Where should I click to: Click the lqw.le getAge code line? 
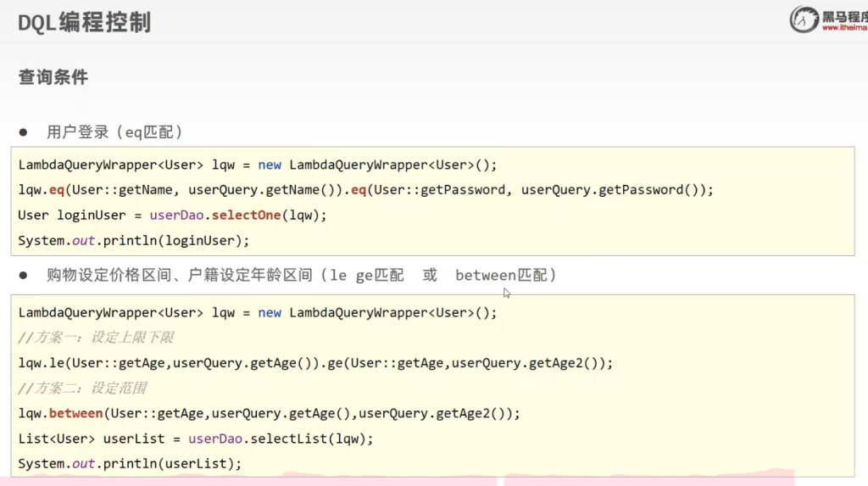[314, 363]
